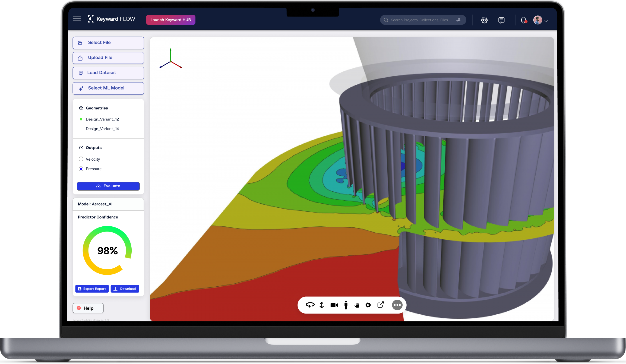Click the Evaluate button
This screenshot has height=364, width=626.
click(x=108, y=186)
